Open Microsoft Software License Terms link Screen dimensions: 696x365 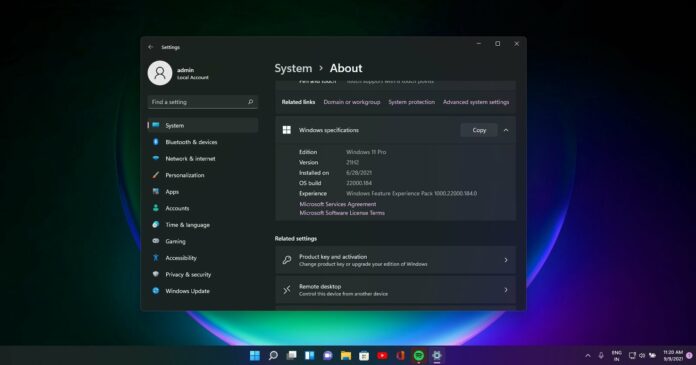point(342,213)
